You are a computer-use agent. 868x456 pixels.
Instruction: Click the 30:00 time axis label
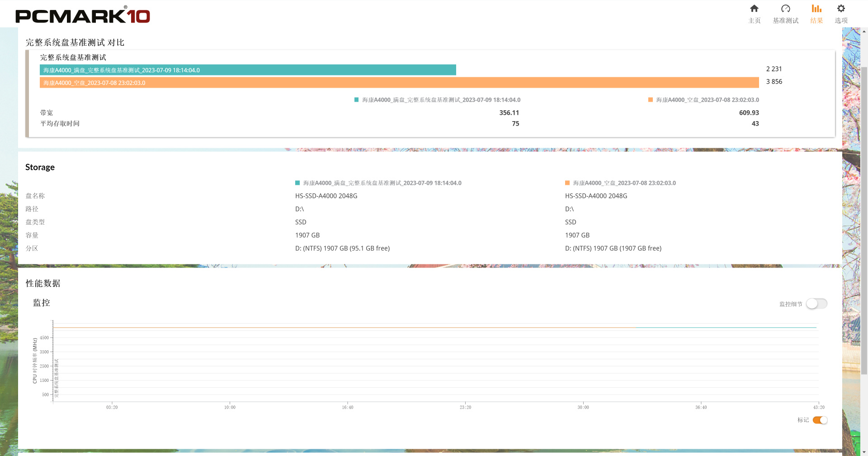coord(583,408)
